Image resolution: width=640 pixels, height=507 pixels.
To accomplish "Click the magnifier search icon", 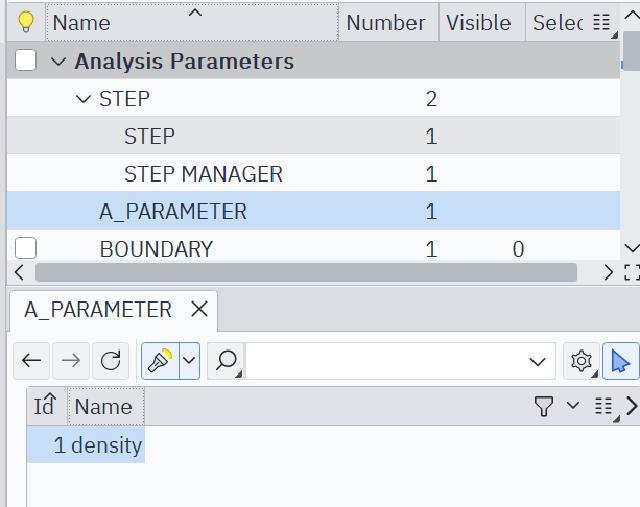I will 226,361.
